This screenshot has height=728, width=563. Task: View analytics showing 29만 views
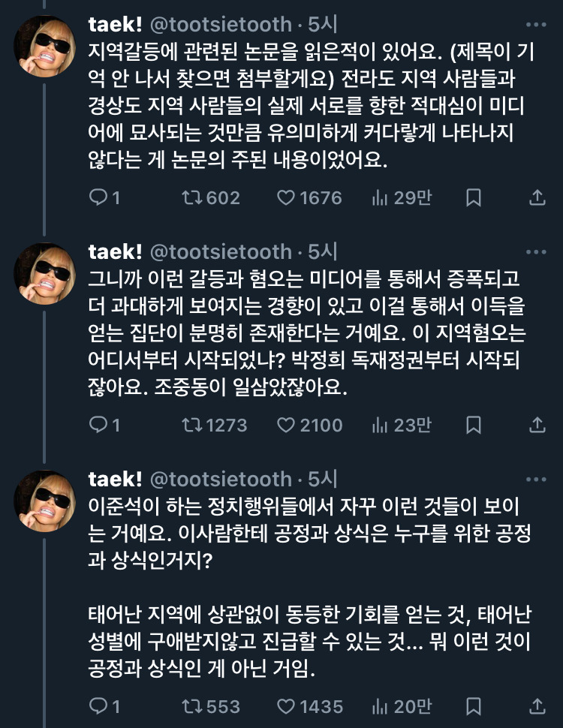pos(380,197)
